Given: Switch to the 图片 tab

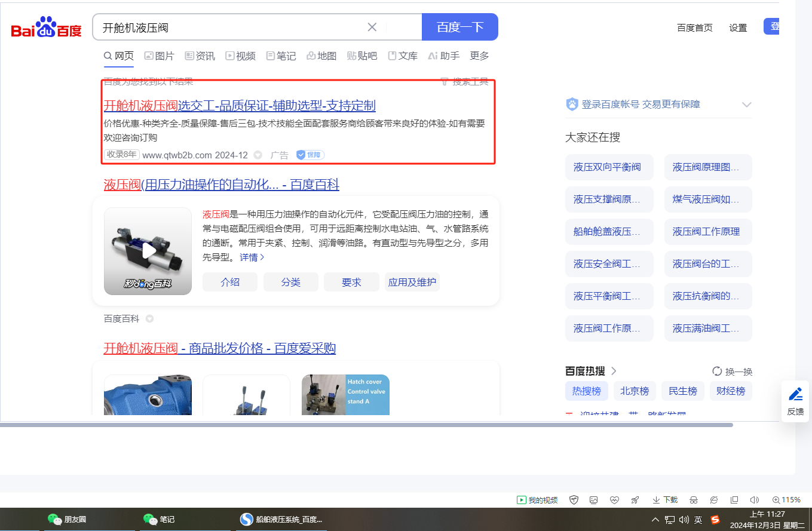Looking at the screenshot, I should coord(159,56).
